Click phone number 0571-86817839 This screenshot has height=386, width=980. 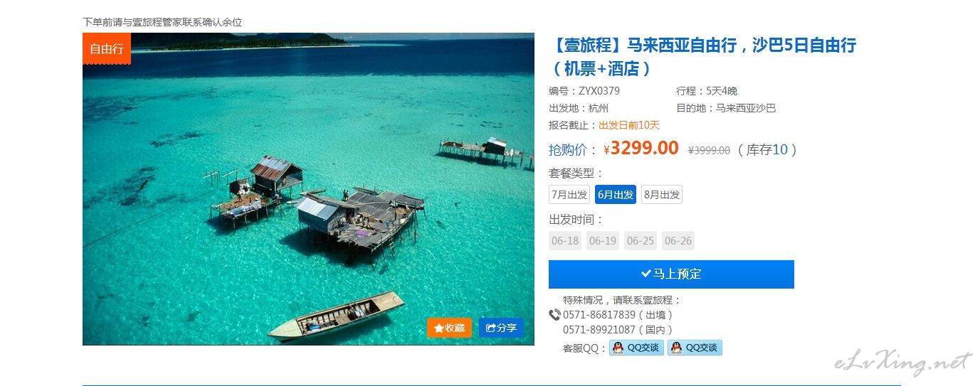pyautogui.click(x=599, y=314)
